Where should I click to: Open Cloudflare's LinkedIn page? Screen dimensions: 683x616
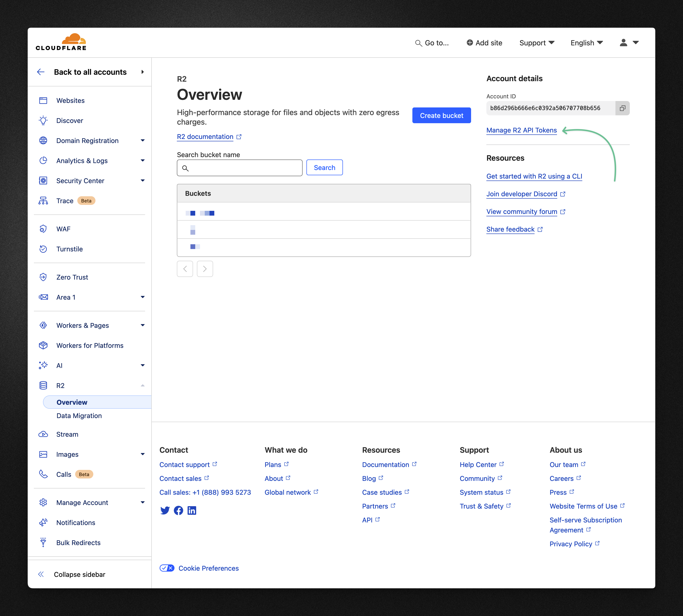click(192, 510)
